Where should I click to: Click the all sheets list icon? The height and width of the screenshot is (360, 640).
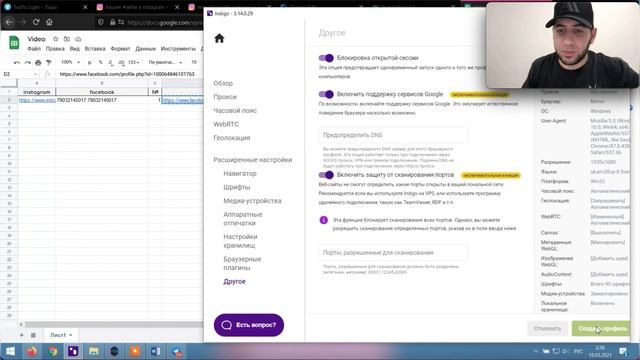coord(33,335)
